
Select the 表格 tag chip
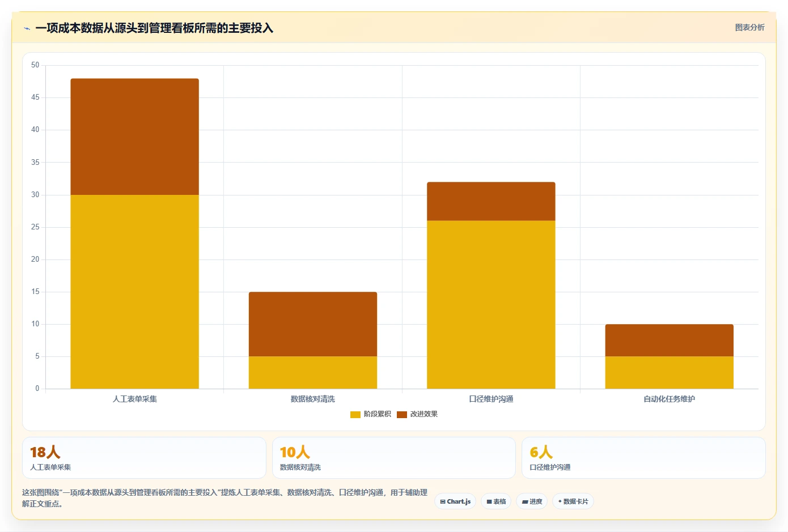[x=496, y=501]
